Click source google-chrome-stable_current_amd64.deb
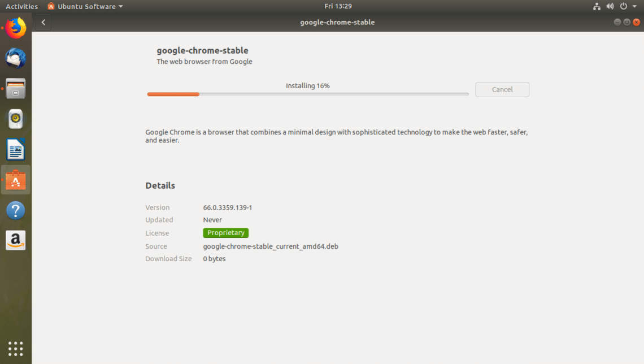 coord(271,246)
